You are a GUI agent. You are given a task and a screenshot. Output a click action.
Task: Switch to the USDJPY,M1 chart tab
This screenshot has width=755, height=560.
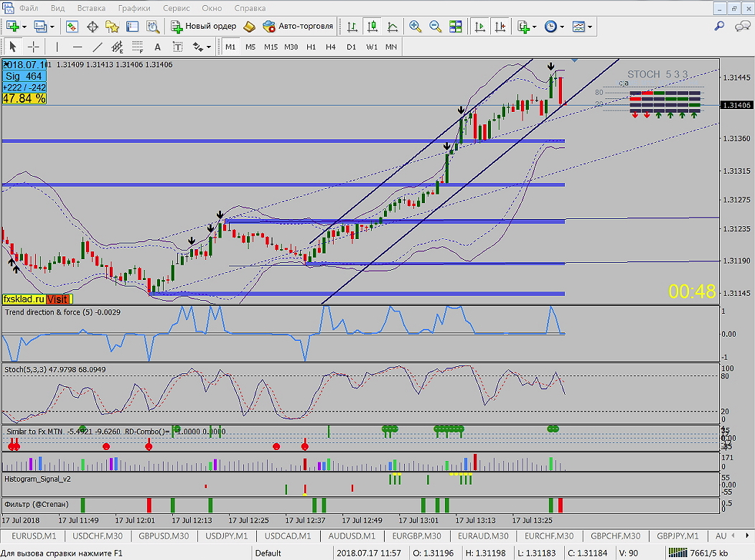pyautogui.click(x=226, y=536)
